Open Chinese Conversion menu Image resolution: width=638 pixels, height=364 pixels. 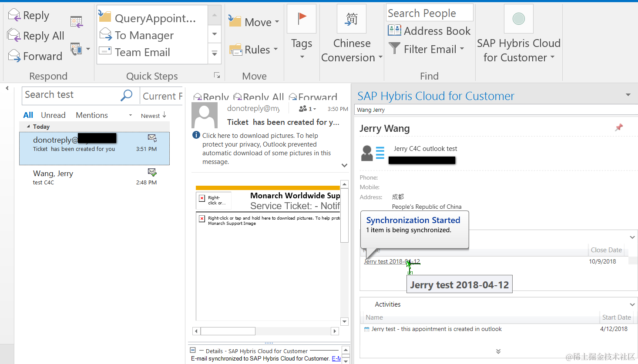pyautogui.click(x=352, y=33)
